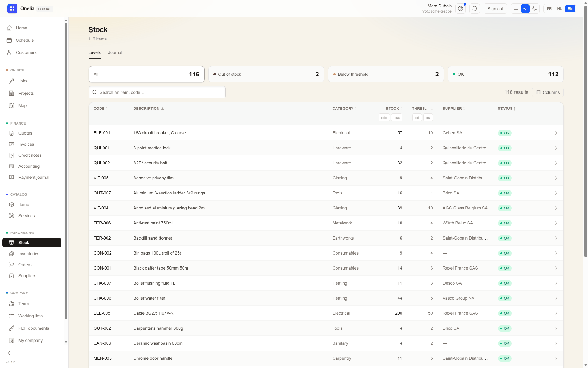Open ELE-001 row details chevron
Screen dimensions: 588x368
(x=556, y=133)
